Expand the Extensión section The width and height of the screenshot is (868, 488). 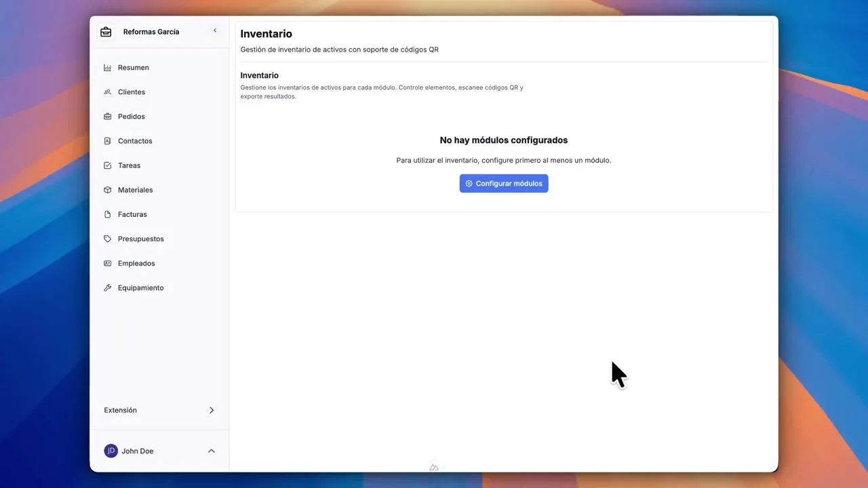click(x=211, y=410)
